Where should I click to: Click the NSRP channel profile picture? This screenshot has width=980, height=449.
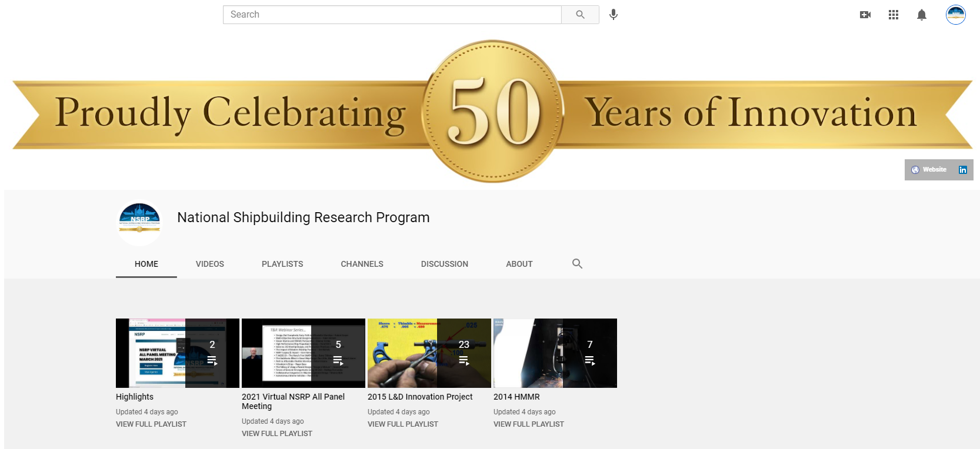click(139, 224)
